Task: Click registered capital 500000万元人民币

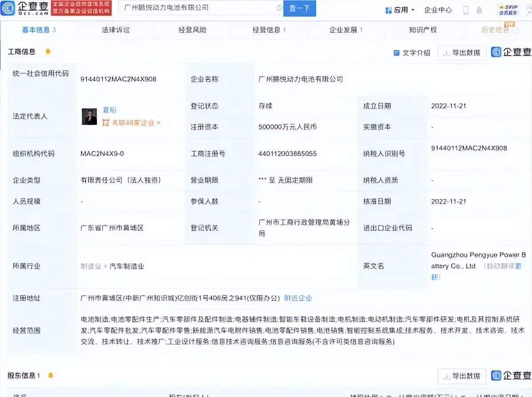Action: 287,127
